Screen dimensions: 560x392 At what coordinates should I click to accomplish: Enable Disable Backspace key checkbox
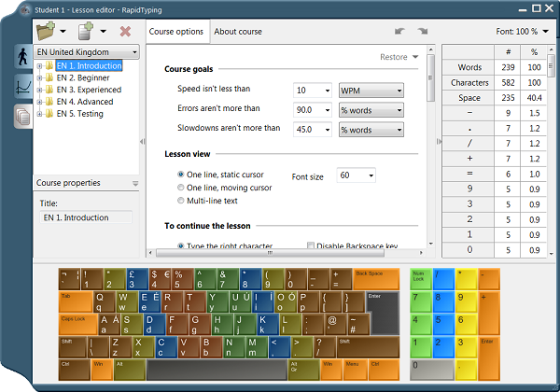point(311,245)
